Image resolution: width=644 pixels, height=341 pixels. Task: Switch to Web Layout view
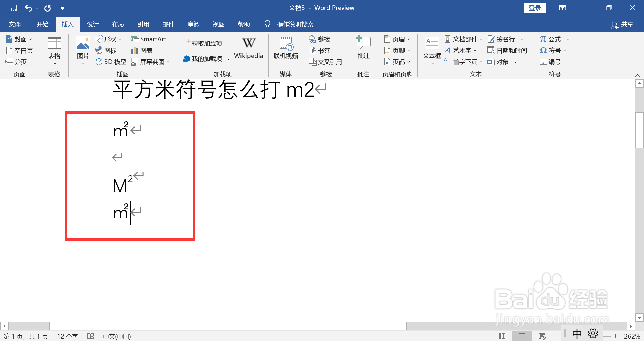tap(542, 336)
